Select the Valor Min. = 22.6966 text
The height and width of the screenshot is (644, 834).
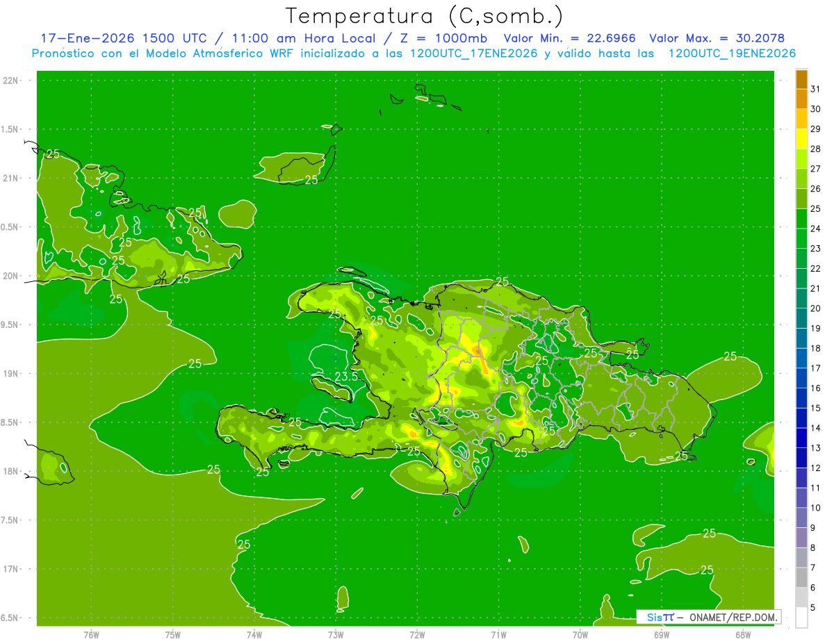pos(569,38)
